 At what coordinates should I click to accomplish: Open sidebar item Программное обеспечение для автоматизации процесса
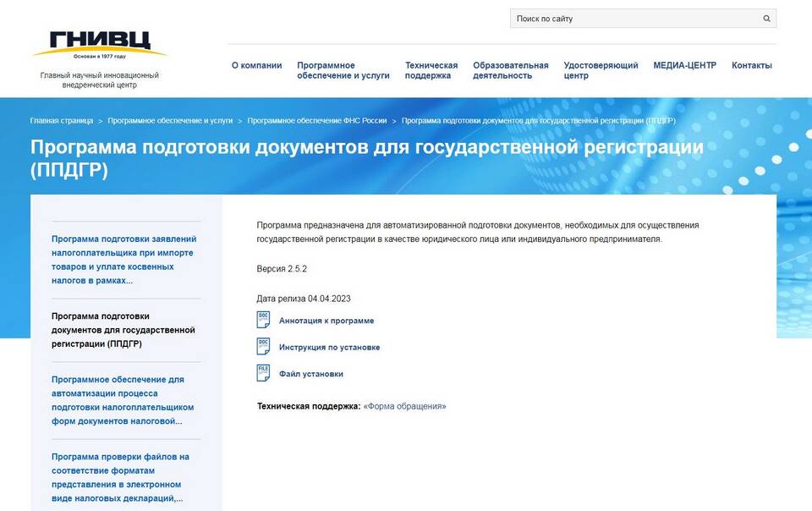(x=123, y=400)
